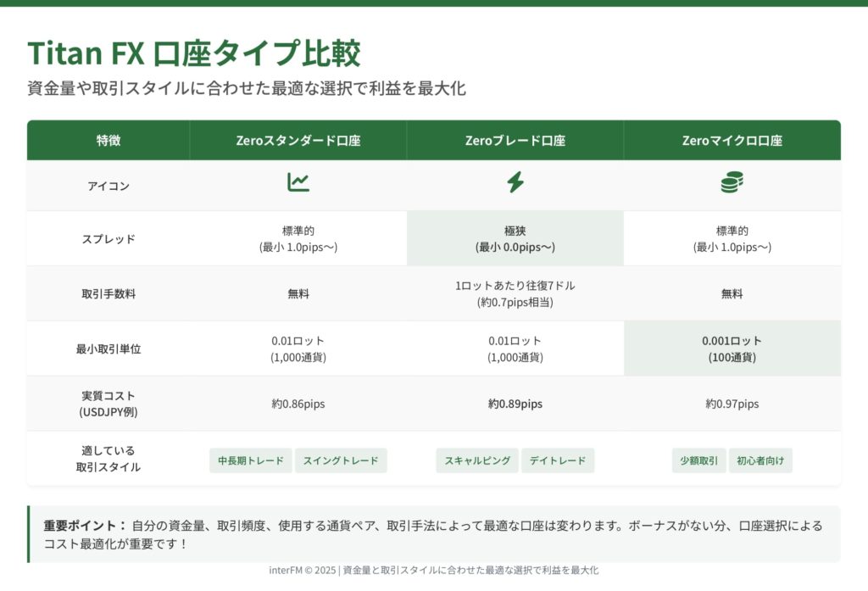Click the 重要ポイント notice box
This screenshot has width=868, height=591.
click(433, 534)
